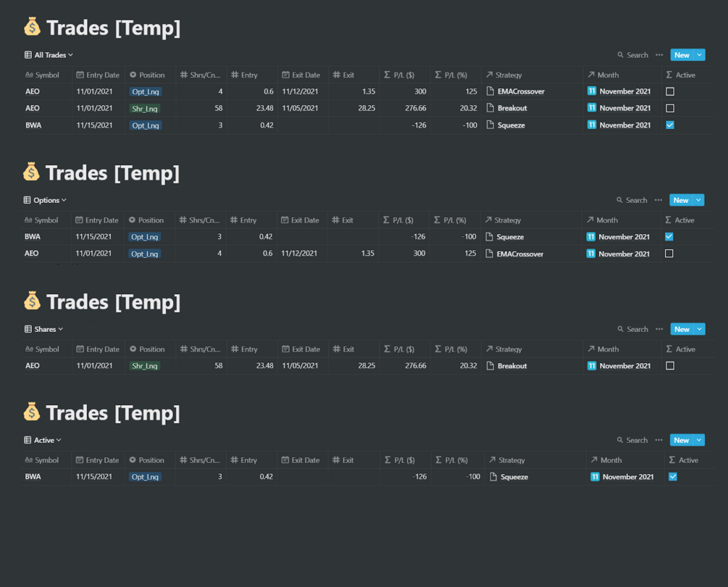Click the New button in the All Trades view
728x587 pixels.
pyautogui.click(x=681, y=55)
